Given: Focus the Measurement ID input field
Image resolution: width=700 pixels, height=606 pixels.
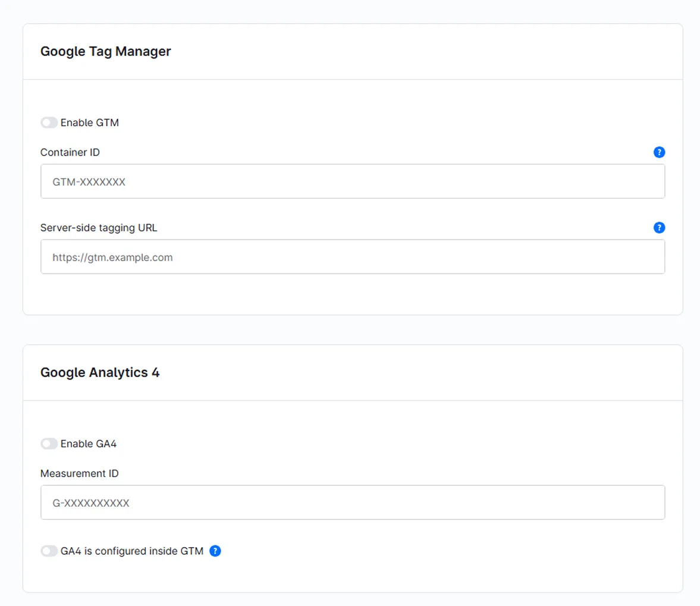Looking at the screenshot, I should [x=353, y=503].
